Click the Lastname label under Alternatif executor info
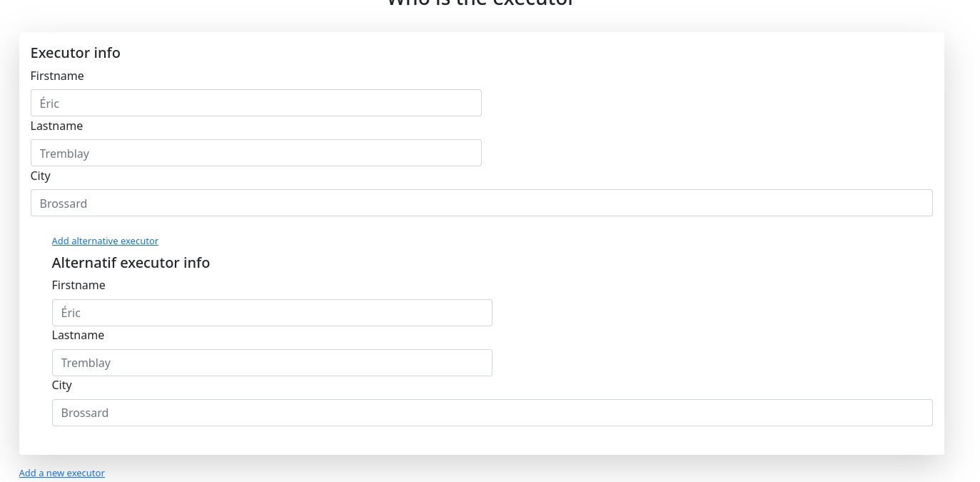This screenshot has height=482, width=980. click(78, 335)
